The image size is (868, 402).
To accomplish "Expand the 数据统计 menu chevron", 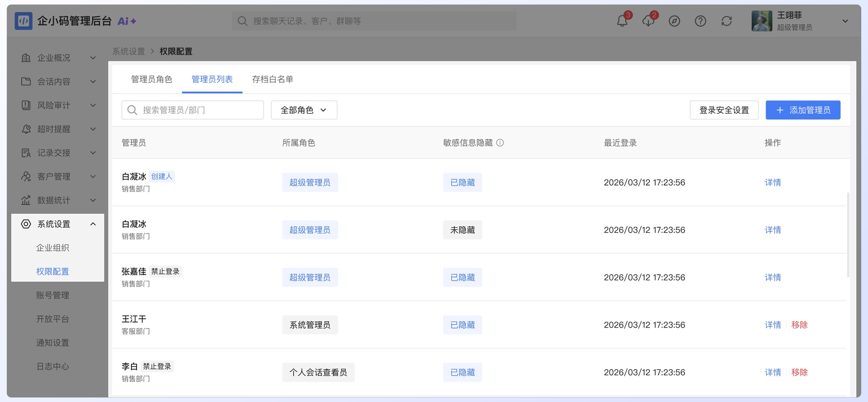I will tap(93, 200).
